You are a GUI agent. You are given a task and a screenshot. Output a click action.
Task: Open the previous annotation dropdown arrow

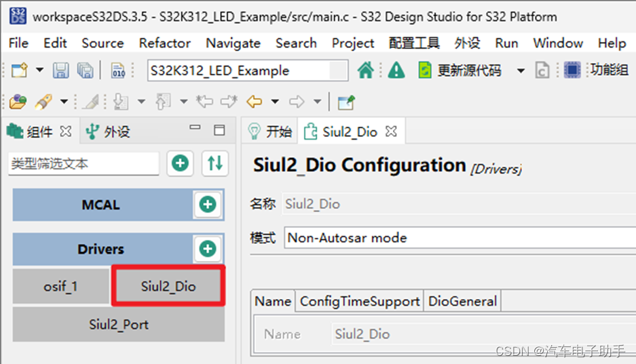click(x=184, y=101)
